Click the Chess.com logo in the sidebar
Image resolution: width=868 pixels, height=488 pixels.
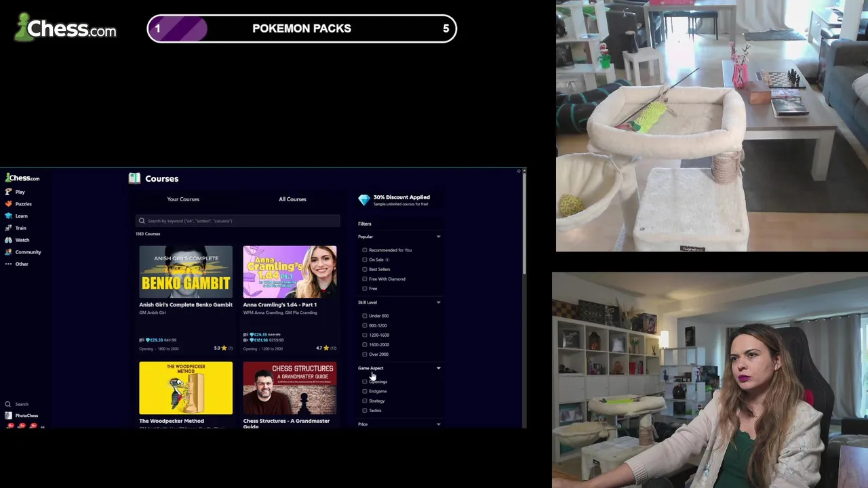pyautogui.click(x=22, y=178)
